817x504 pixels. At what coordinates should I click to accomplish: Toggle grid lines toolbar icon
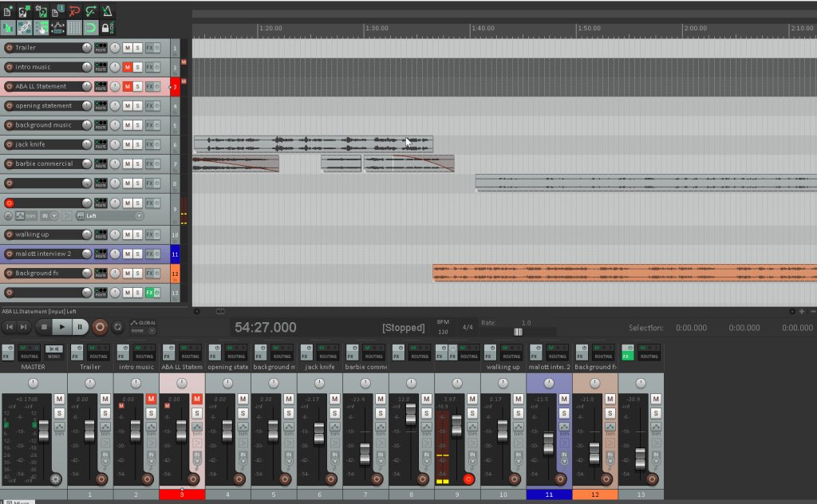tap(74, 28)
